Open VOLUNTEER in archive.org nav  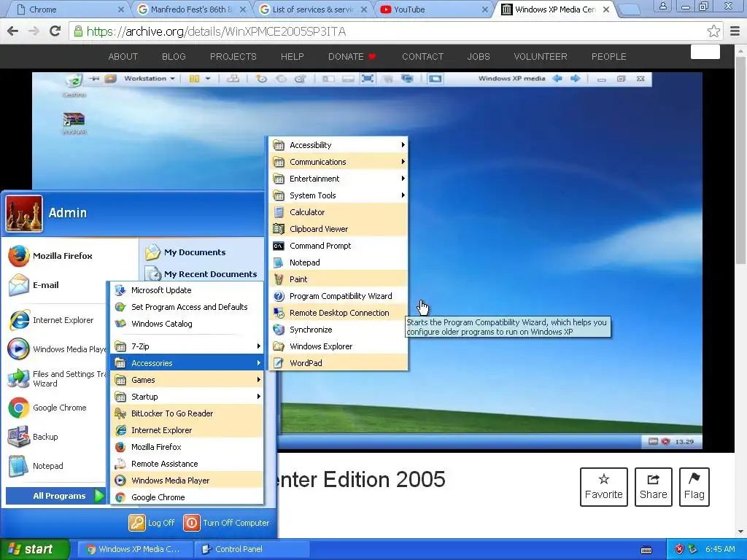click(x=541, y=57)
